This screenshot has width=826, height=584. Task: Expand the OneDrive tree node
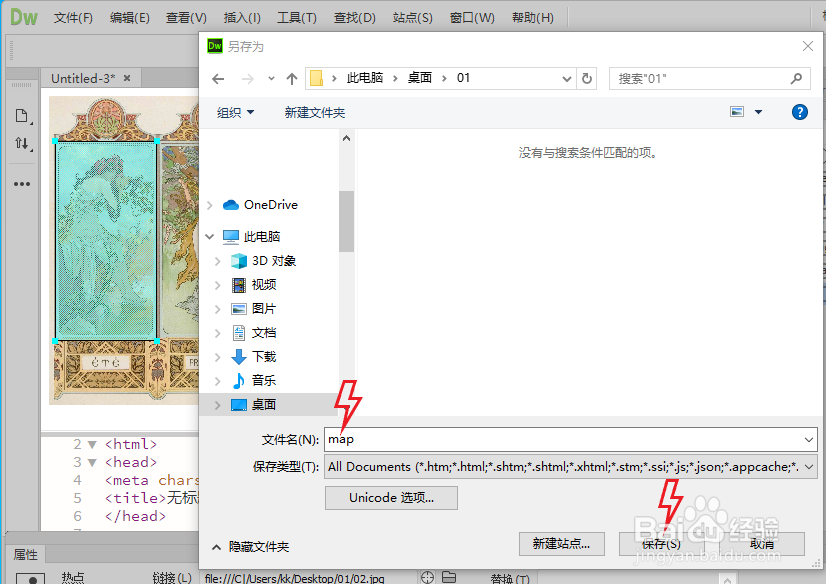click(x=210, y=205)
